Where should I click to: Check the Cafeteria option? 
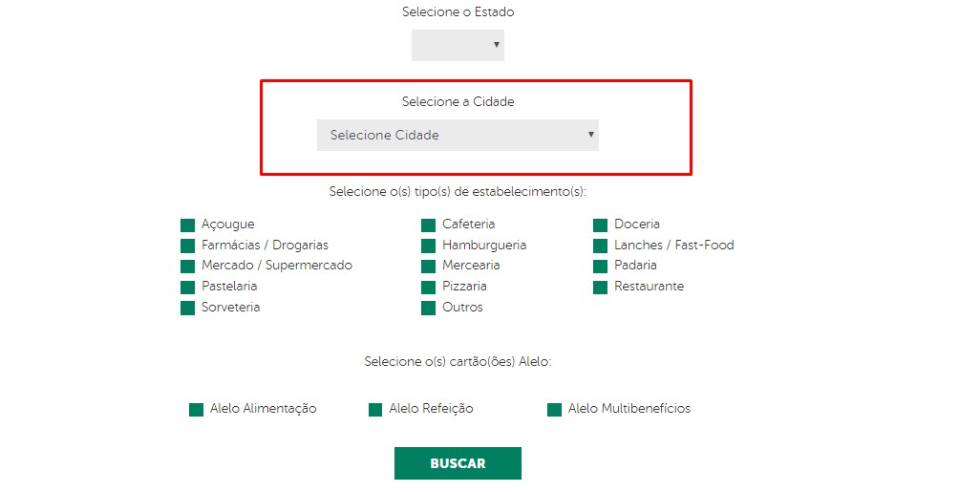(428, 225)
